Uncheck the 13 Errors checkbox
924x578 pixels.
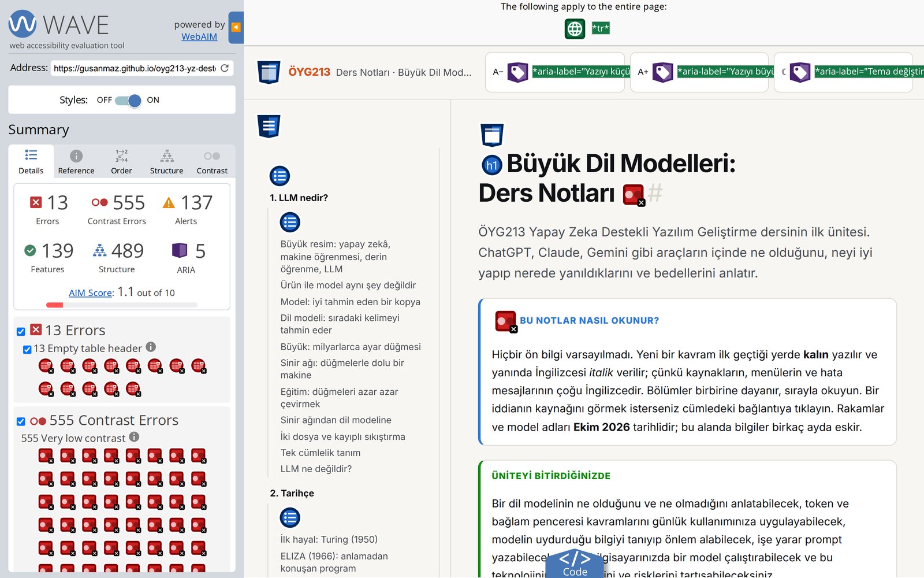[21, 332]
